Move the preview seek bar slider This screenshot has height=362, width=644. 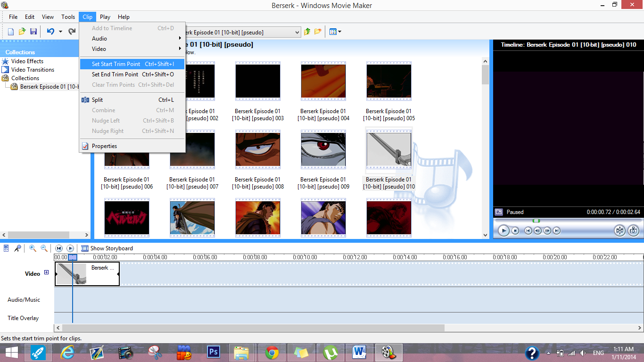(536, 221)
